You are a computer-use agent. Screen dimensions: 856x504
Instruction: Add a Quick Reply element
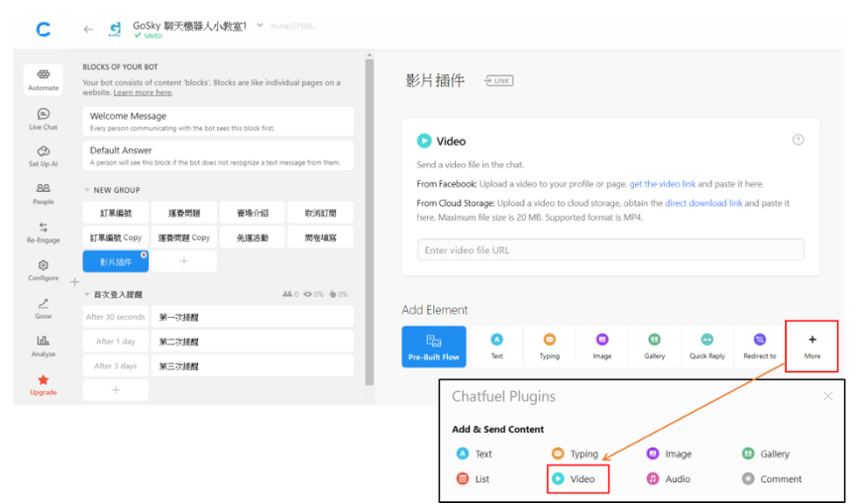click(707, 347)
